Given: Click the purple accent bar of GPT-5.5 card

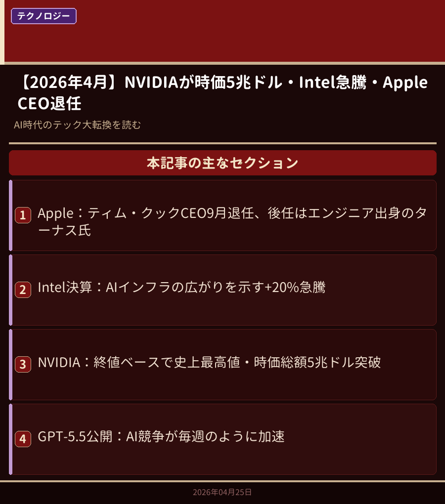Looking at the screenshot, I should pos(10,439).
